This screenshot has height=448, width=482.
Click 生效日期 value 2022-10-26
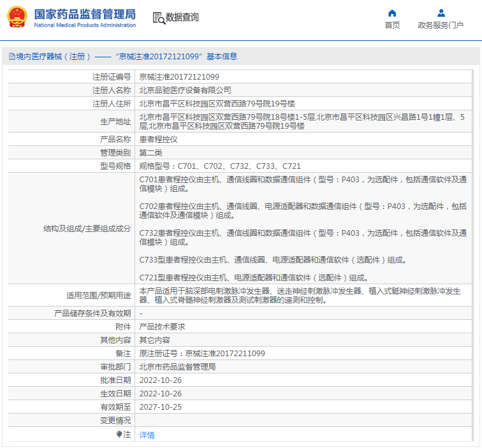[161, 394]
